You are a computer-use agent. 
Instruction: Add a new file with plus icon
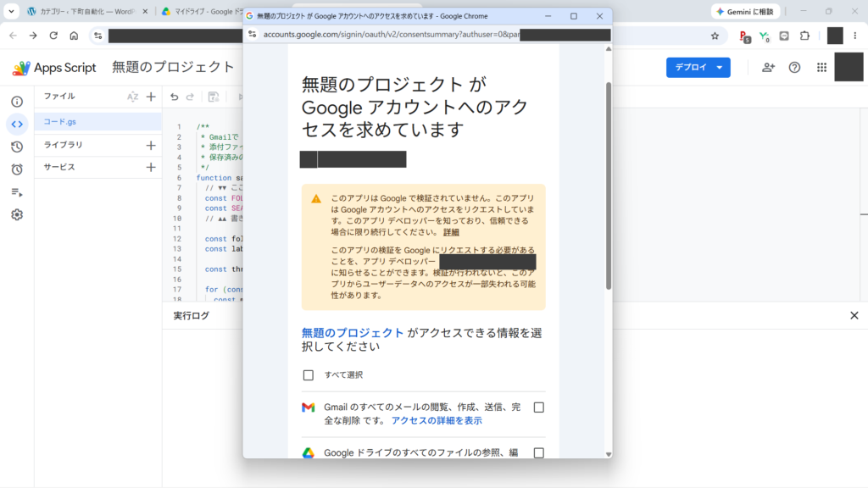[x=151, y=97]
